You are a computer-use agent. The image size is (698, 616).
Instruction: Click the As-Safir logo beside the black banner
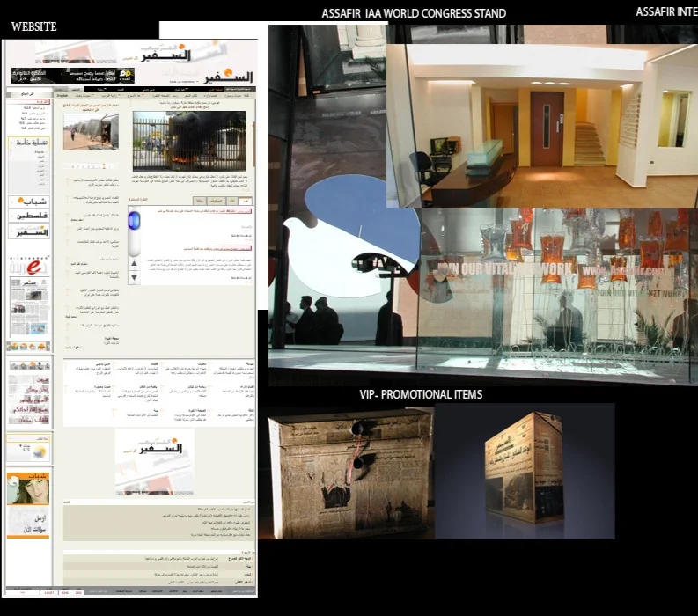tap(228, 76)
